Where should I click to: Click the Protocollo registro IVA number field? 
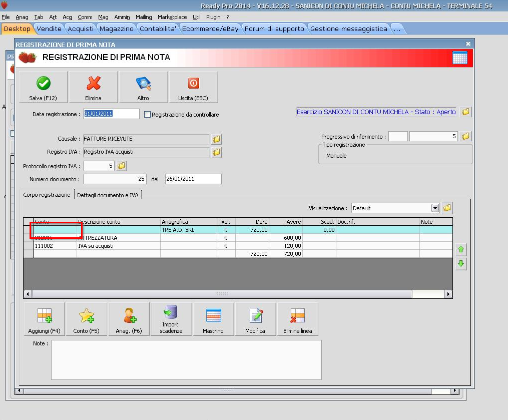pyautogui.click(x=99, y=166)
